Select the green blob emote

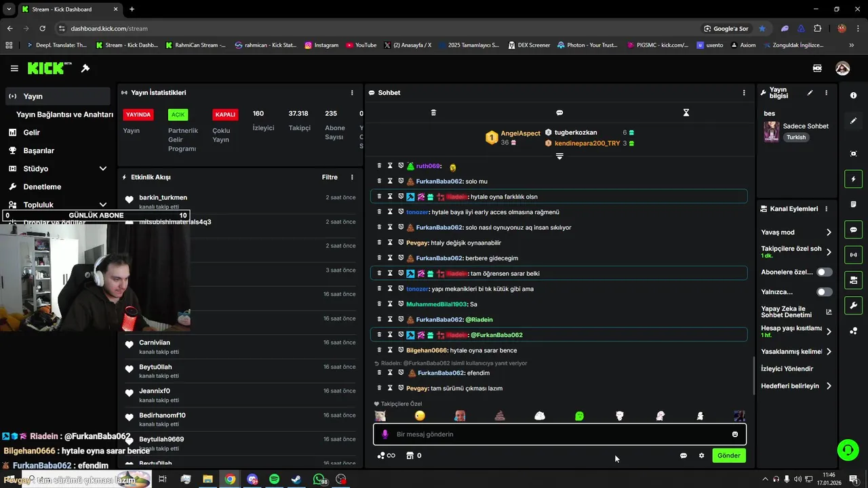(x=579, y=415)
